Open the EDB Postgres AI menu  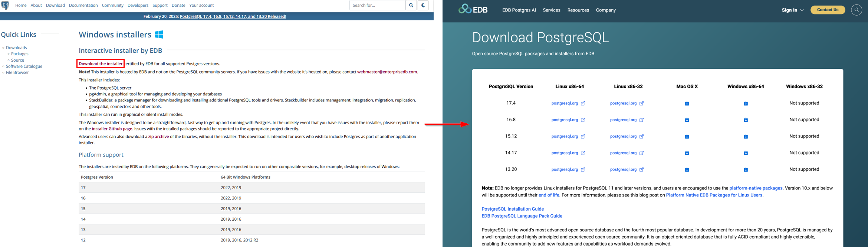(519, 10)
